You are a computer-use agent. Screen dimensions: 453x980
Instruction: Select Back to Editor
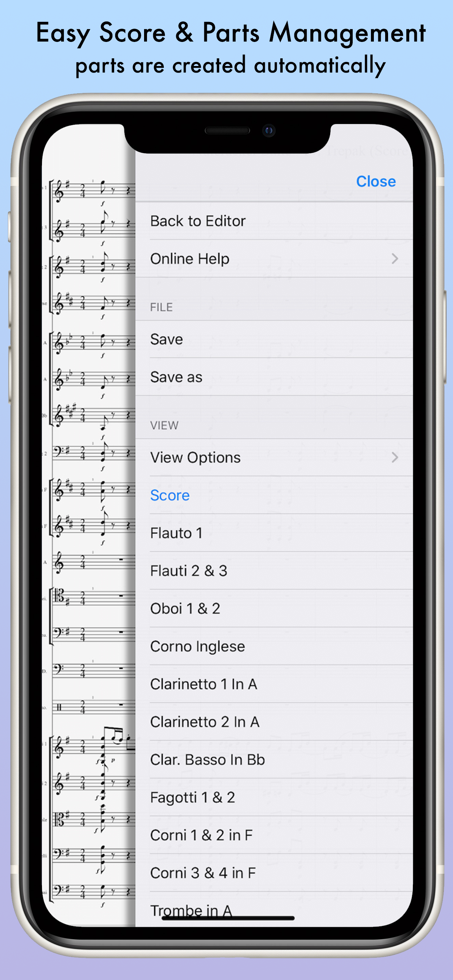274,221
